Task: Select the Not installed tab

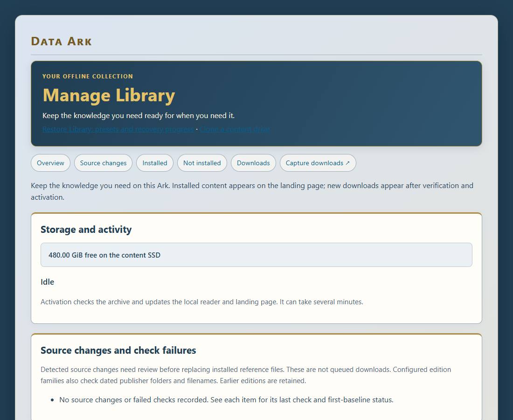Action: point(202,163)
